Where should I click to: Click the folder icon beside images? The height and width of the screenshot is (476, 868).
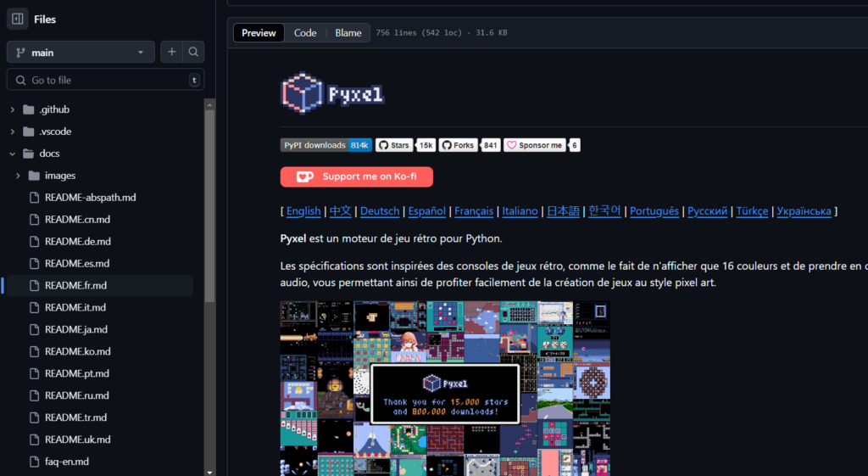(x=34, y=176)
